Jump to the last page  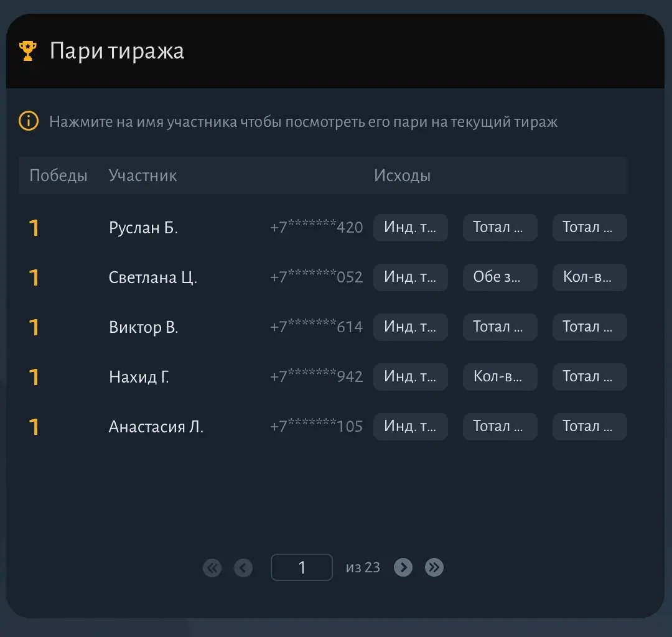(x=434, y=567)
